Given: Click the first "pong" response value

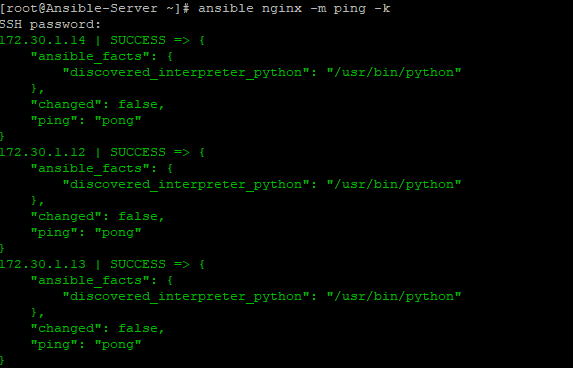Looking at the screenshot, I should point(118,121).
